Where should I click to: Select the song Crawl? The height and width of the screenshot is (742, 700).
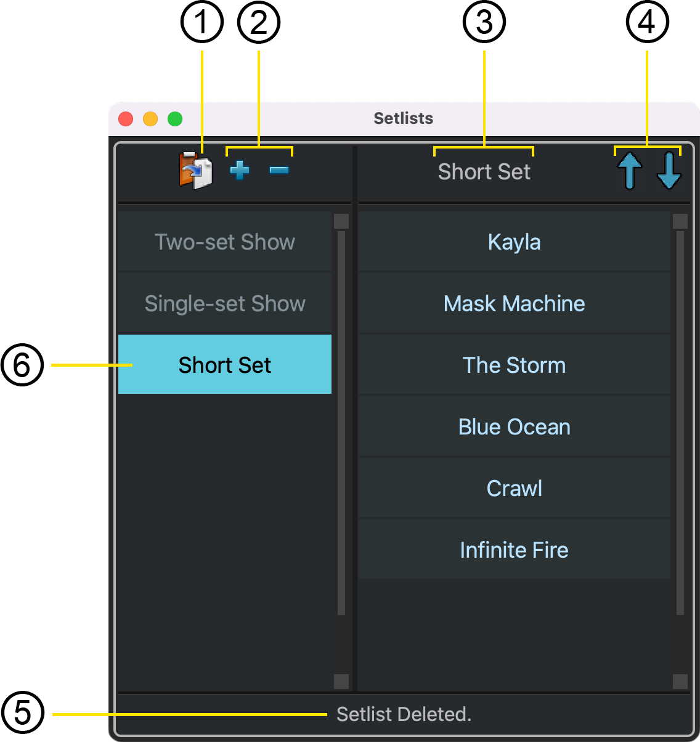tap(514, 488)
